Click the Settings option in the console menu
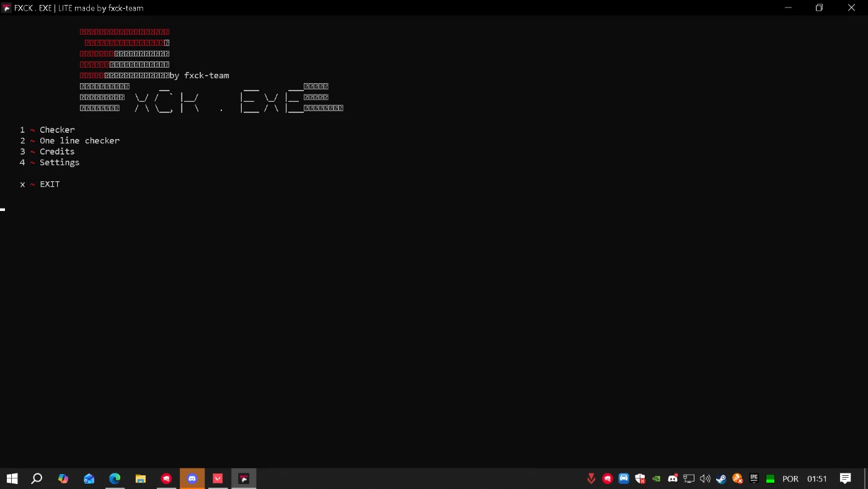 coord(60,163)
